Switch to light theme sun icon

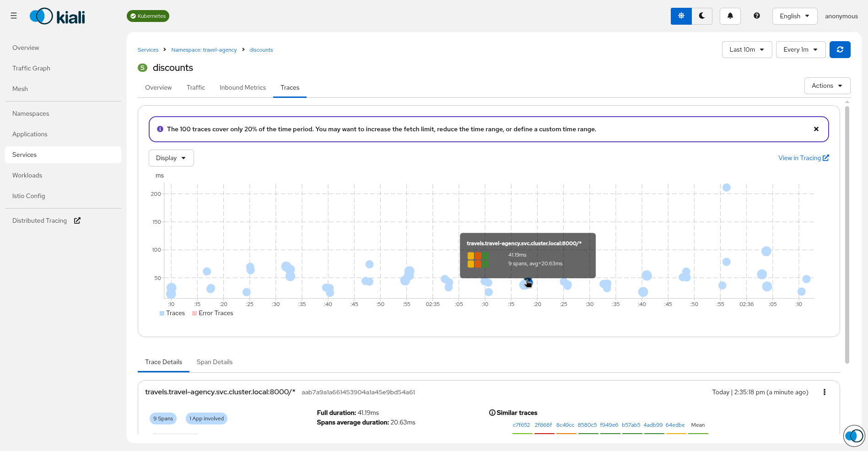click(x=681, y=16)
